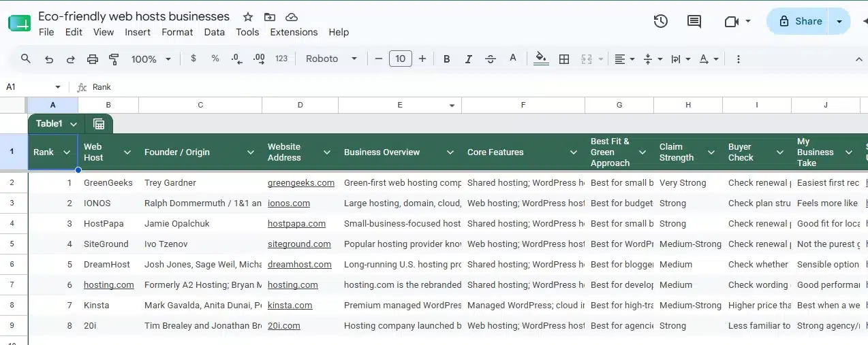Toggle strikethrough formatting
This screenshot has height=345, width=868.
pos(491,59)
